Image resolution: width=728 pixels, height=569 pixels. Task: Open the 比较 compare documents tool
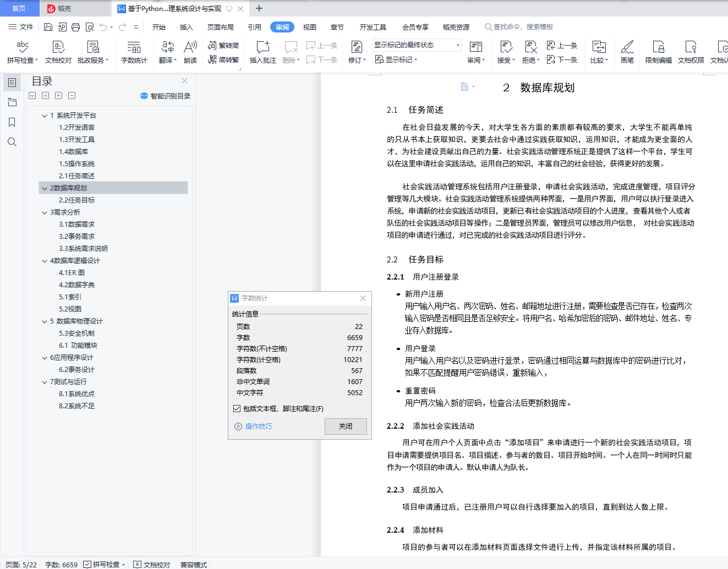pyautogui.click(x=599, y=52)
